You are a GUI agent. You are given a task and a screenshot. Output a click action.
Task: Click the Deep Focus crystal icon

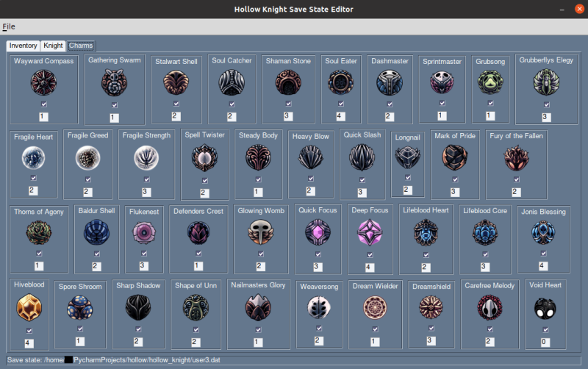point(370,232)
